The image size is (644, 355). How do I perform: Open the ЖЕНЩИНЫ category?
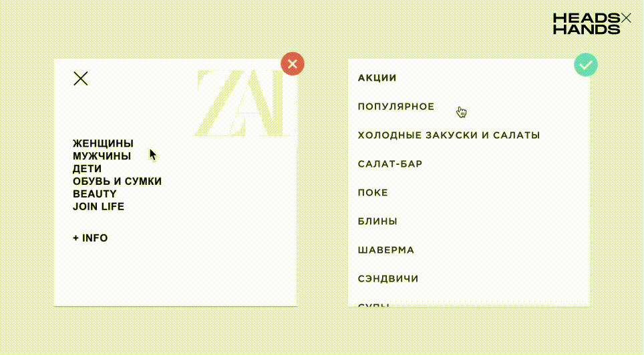click(x=103, y=143)
